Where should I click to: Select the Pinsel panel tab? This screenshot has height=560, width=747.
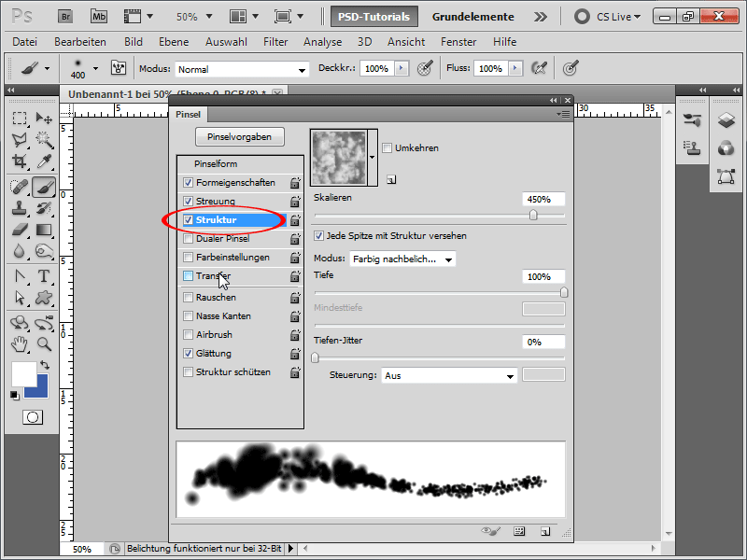click(x=189, y=114)
